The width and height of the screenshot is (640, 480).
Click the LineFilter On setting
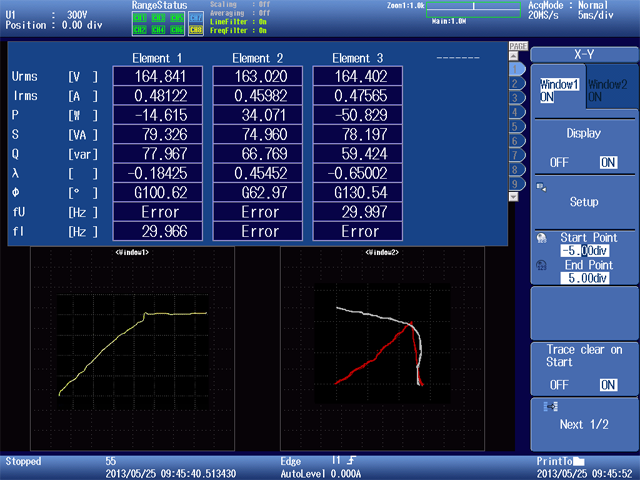click(238, 22)
